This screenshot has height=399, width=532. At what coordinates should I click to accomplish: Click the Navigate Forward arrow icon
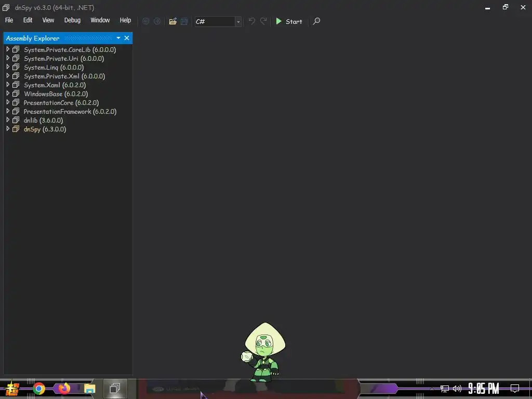pyautogui.click(x=157, y=21)
